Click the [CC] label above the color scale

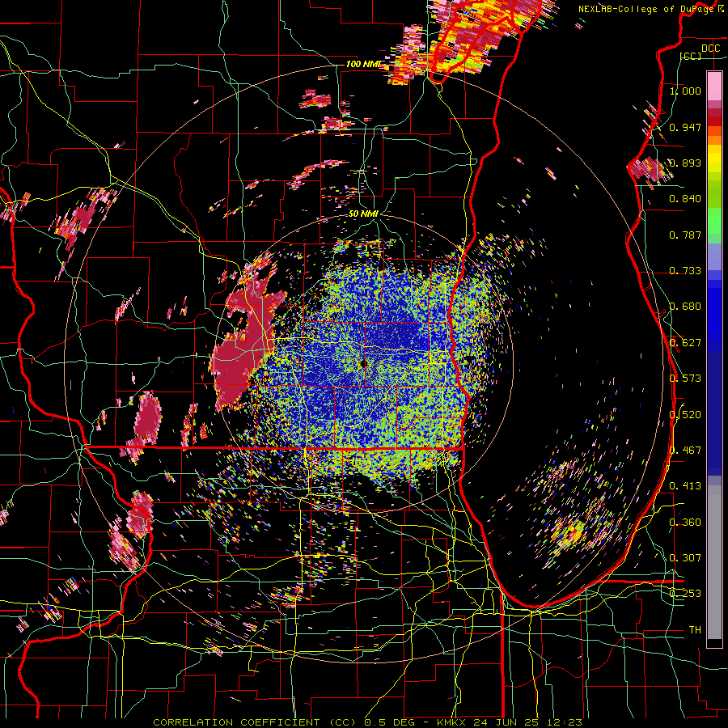point(691,56)
